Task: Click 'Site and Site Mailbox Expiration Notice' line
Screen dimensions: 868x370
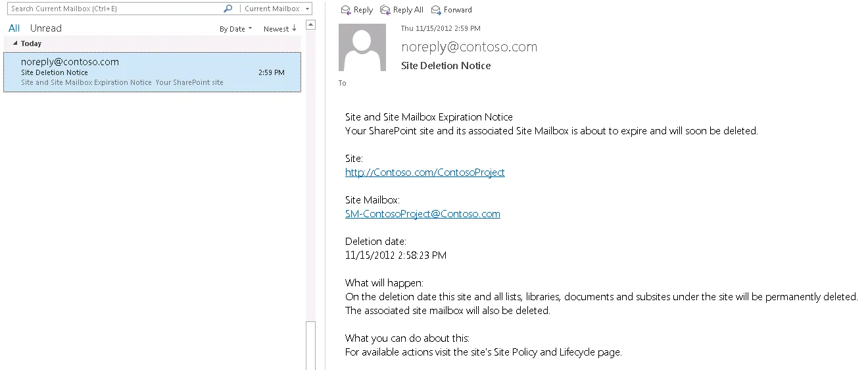Action: pyautogui.click(x=429, y=117)
